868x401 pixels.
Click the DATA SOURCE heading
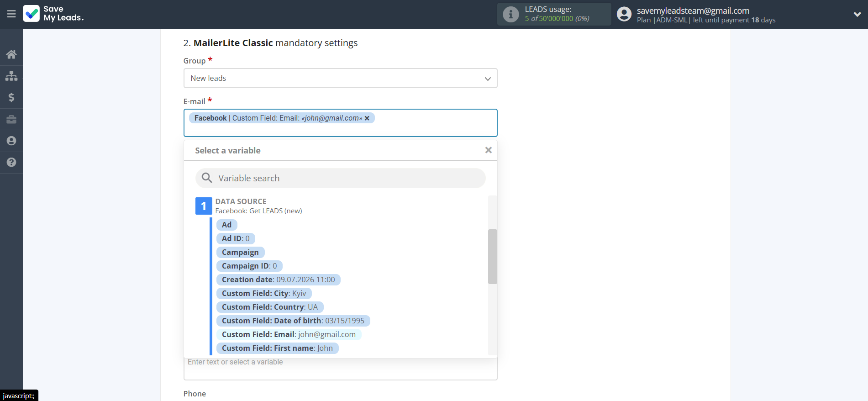241,201
